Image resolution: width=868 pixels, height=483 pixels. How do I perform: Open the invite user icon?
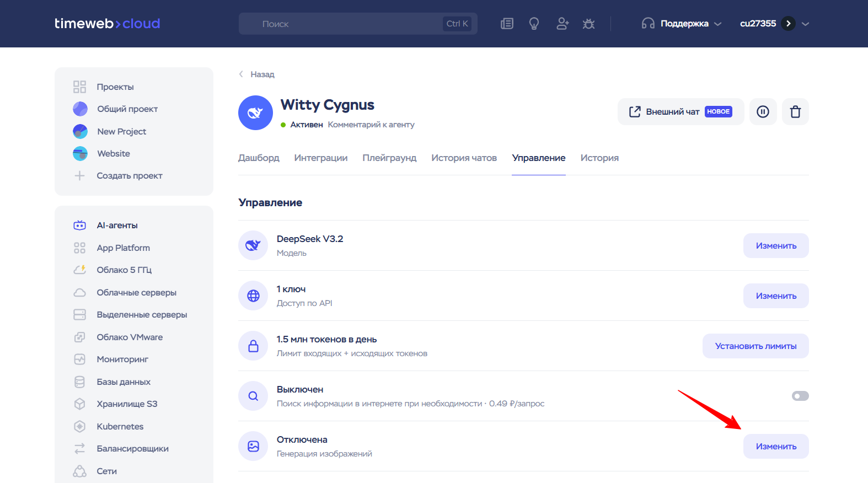[x=562, y=24]
